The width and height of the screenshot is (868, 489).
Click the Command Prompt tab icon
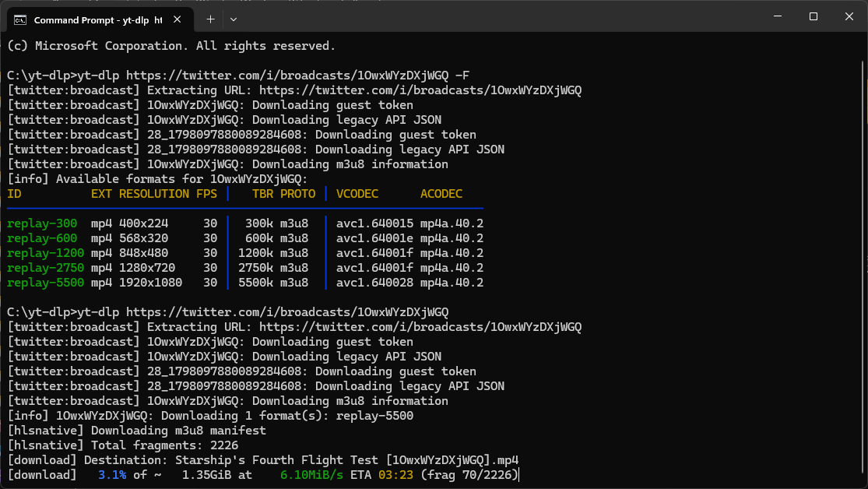(x=20, y=20)
